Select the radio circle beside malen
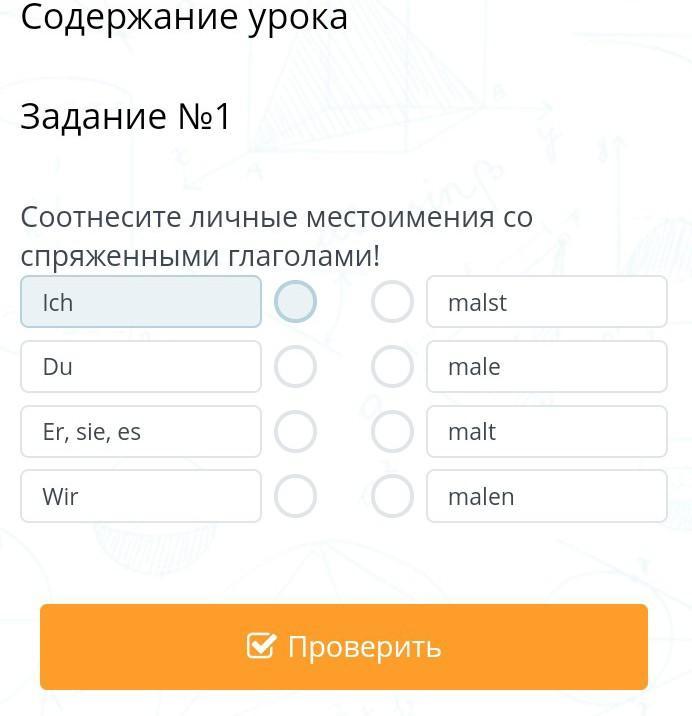Image resolution: width=692 pixels, height=716 pixels. 392,496
